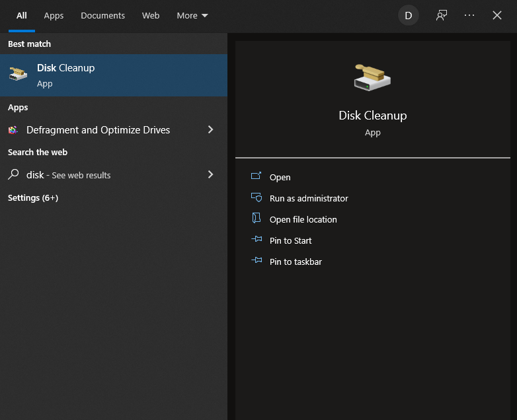Screen dimensions: 517x420
Task: Click the large Disk Cleanup preview icon
Action: click(373, 77)
